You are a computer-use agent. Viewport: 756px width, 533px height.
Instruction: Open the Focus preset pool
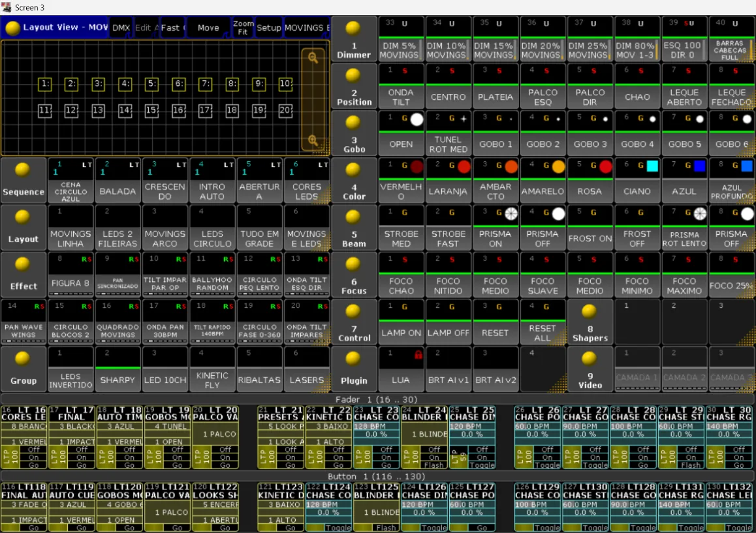pos(354,275)
